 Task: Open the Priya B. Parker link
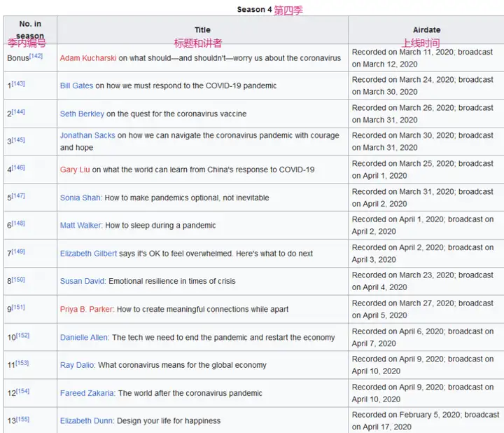(x=87, y=309)
